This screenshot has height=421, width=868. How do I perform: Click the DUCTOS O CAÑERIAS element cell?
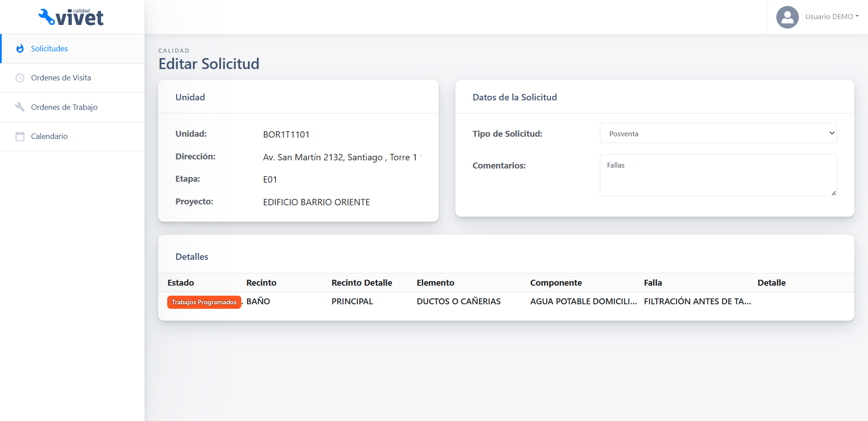click(x=459, y=302)
